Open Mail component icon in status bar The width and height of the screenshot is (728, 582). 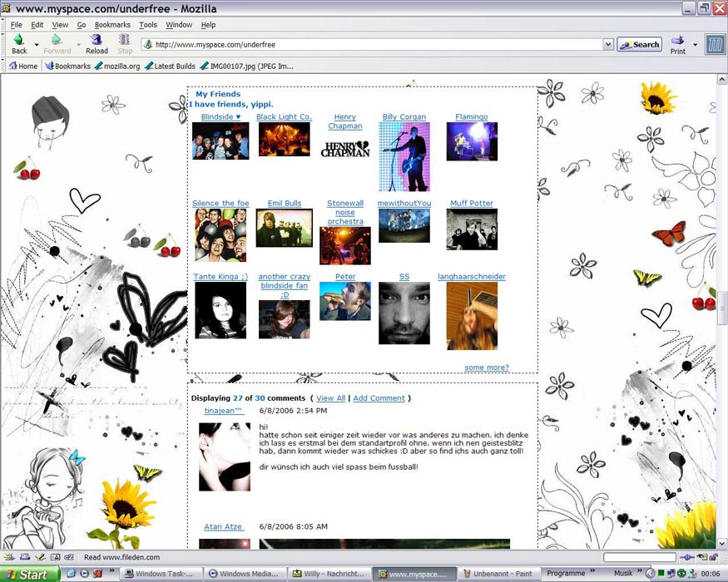pyautogui.click(x=25, y=557)
